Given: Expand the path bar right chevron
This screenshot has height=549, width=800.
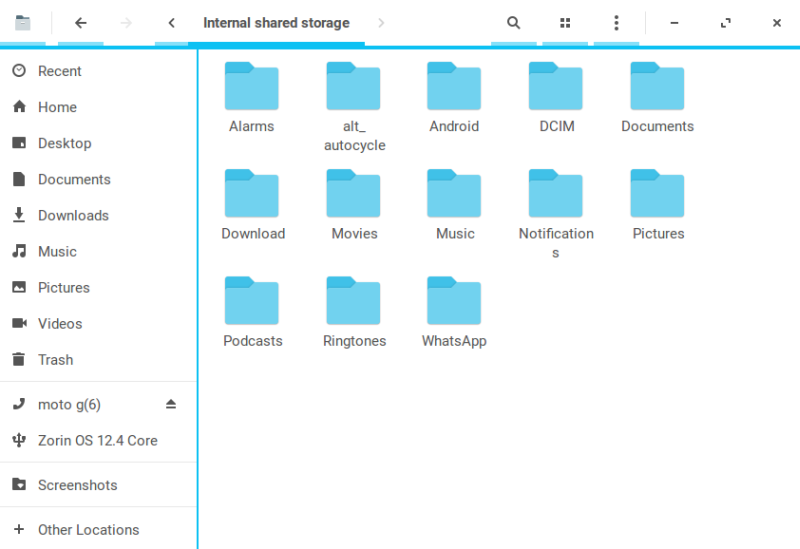Looking at the screenshot, I should pyautogui.click(x=381, y=23).
